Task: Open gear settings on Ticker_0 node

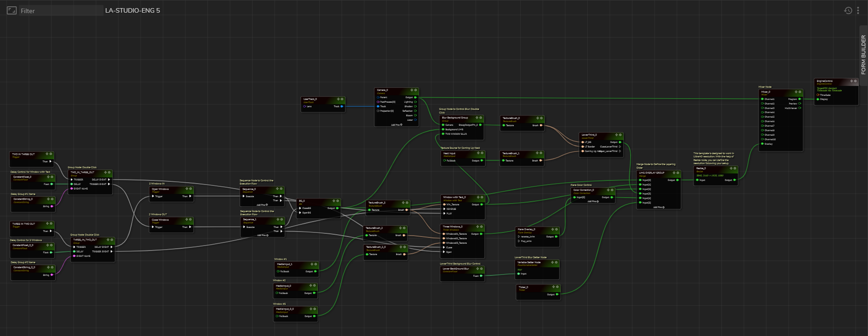Action: click(557, 287)
